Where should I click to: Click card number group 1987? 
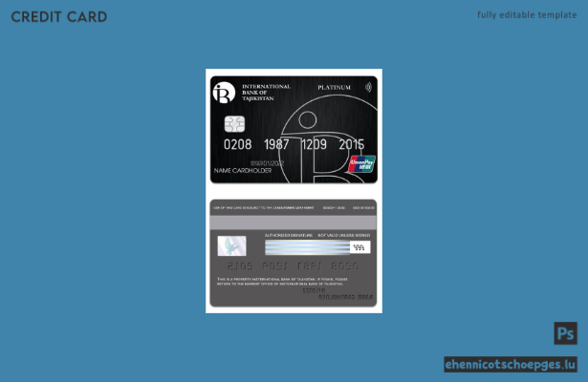point(276,144)
